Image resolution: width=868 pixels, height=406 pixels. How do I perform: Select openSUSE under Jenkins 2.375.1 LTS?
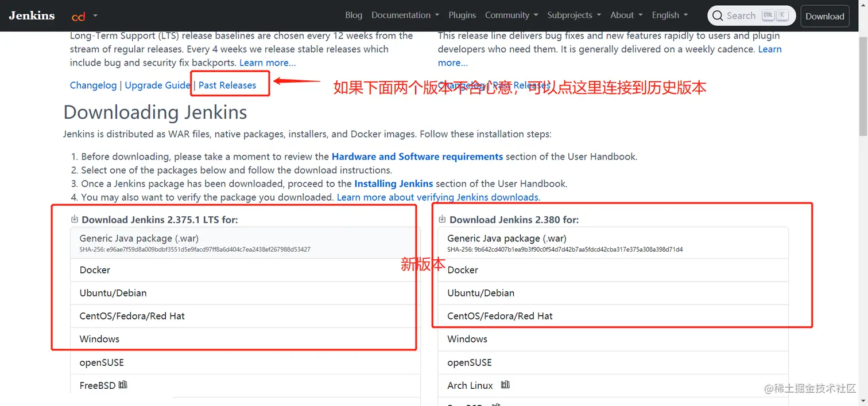coord(245,362)
